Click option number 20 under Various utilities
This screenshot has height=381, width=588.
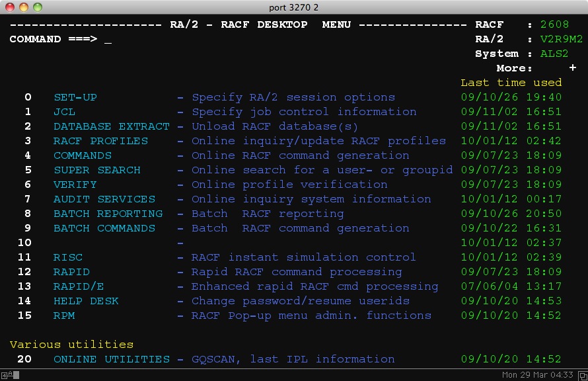[24, 359]
